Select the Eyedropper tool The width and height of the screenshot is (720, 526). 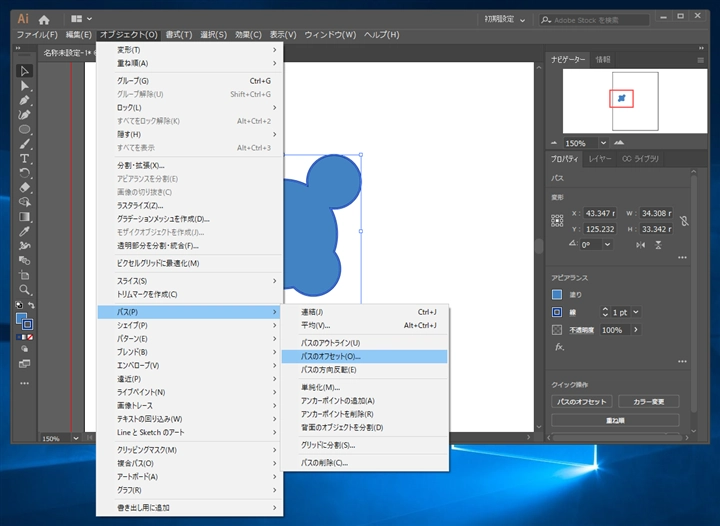pyautogui.click(x=24, y=231)
